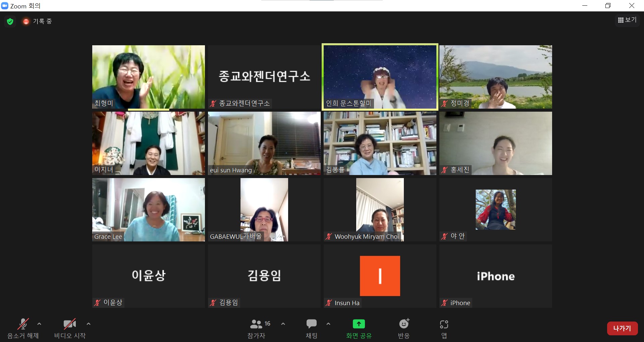644x342 pixels.
Task: Select 종교와젠더연구소 participant tile
Action: (264, 77)
